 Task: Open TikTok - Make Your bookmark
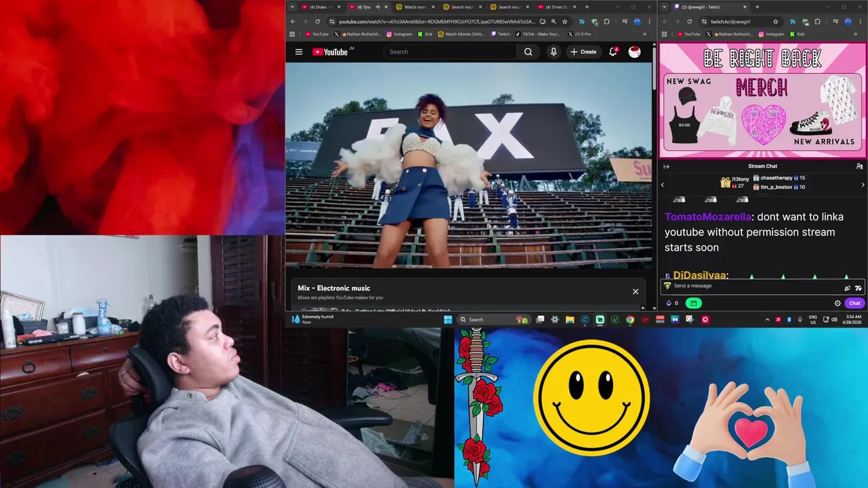click(x=538, y=34)
